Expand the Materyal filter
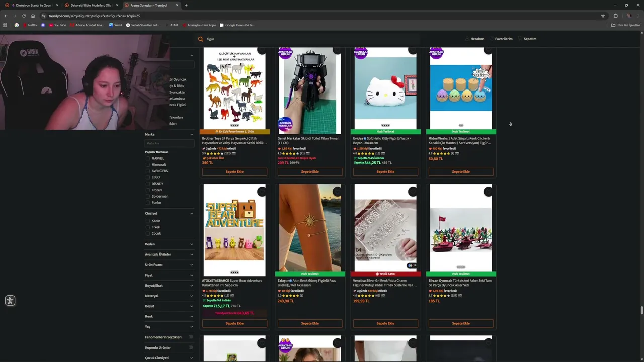Screen dimensions: 644x362 170,296
